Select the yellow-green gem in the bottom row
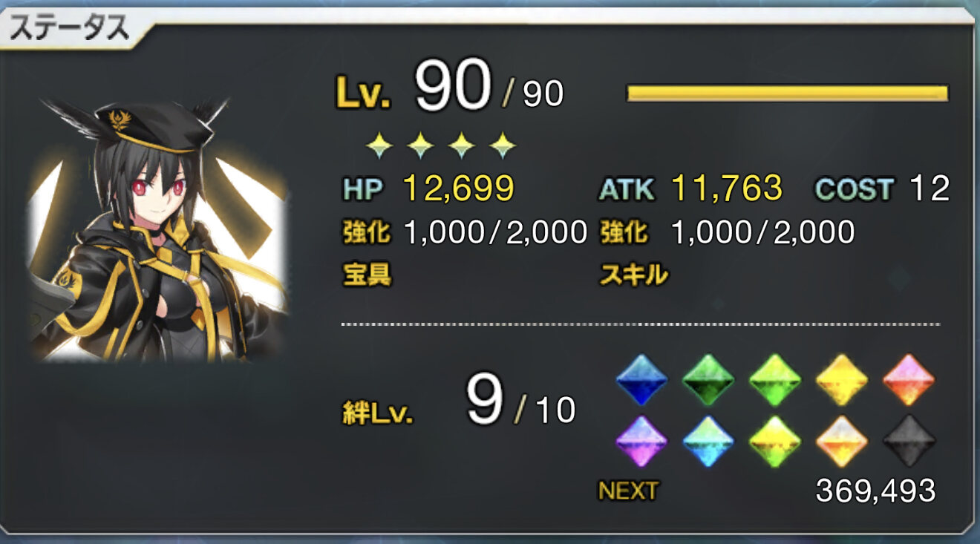This screenshot has width=980, height=544. tap(775, 441)
